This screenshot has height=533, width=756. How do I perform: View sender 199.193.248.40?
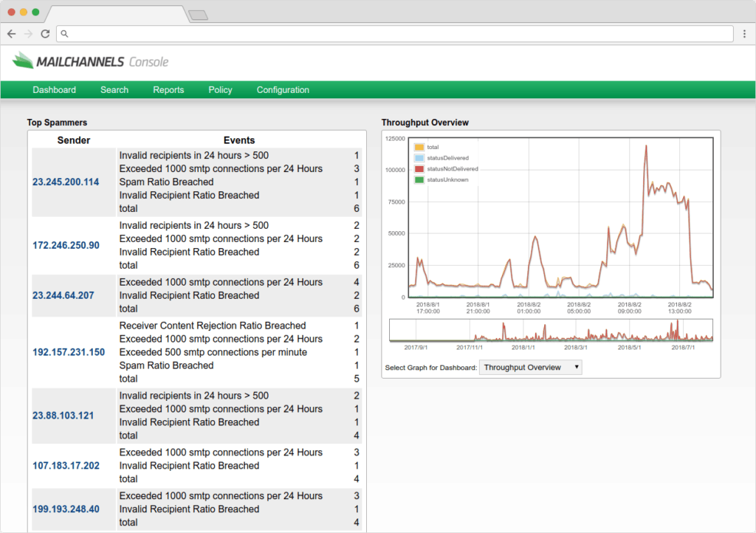66,509
